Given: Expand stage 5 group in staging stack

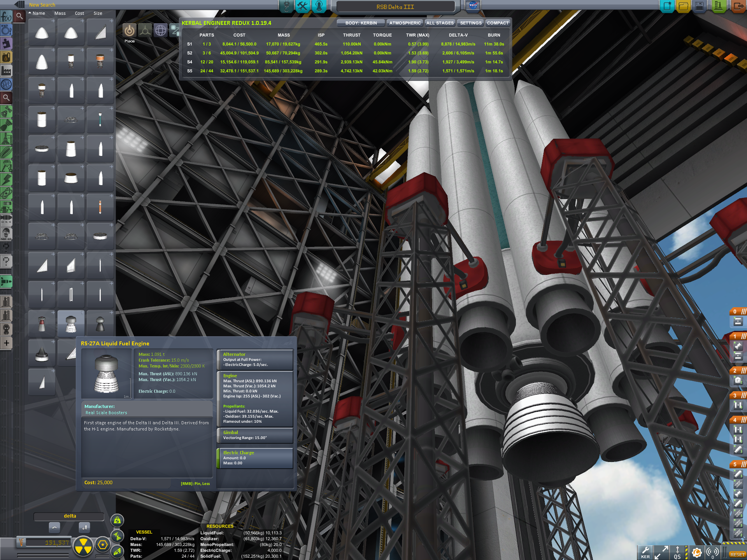Looking at the screenshot, I should click(x=738, y=464).
